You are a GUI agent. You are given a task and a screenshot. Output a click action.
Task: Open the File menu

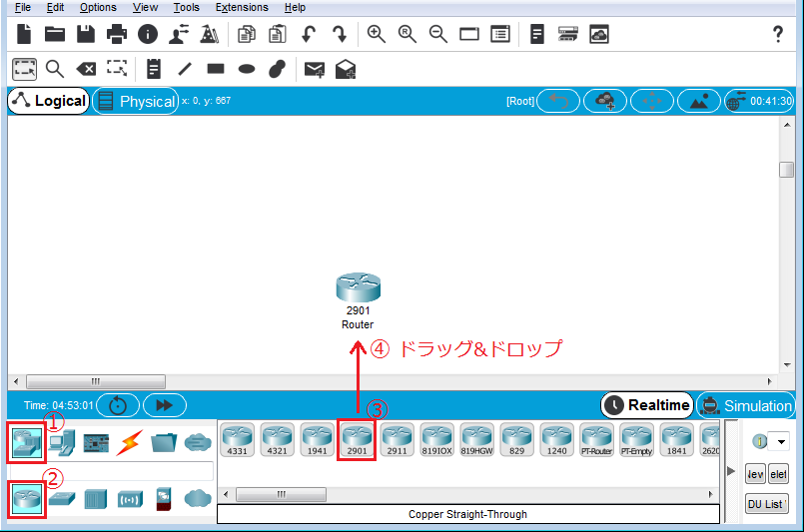click(x=23, y=7)
